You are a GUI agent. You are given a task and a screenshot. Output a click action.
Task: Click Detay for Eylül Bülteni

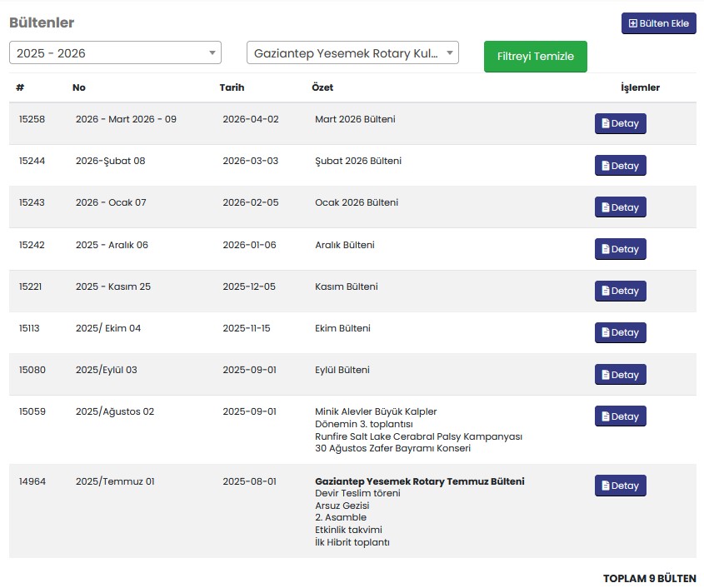[x=620, y=375]
